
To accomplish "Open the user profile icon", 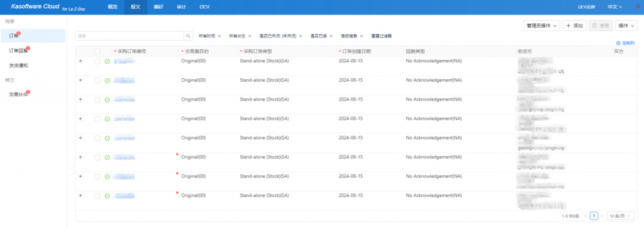I will click(x=638, y=6).
